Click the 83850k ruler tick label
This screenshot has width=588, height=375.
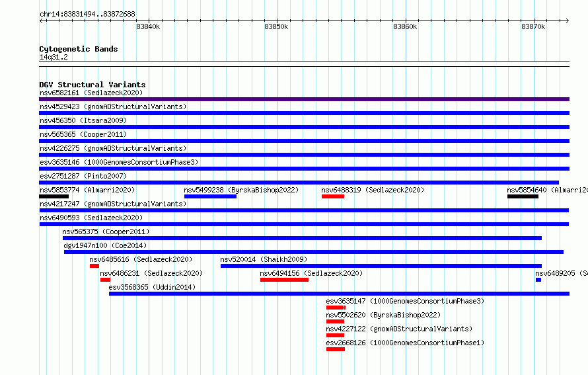276,26
